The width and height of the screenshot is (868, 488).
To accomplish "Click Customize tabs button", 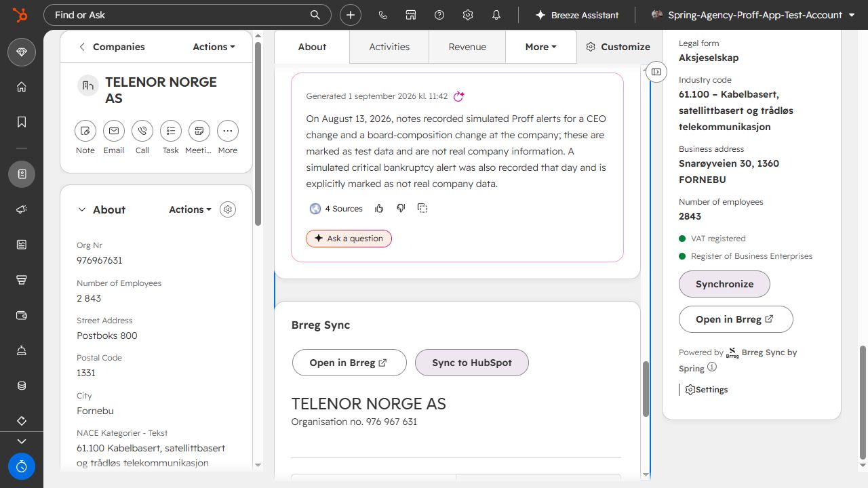I will tap(618, 47).
